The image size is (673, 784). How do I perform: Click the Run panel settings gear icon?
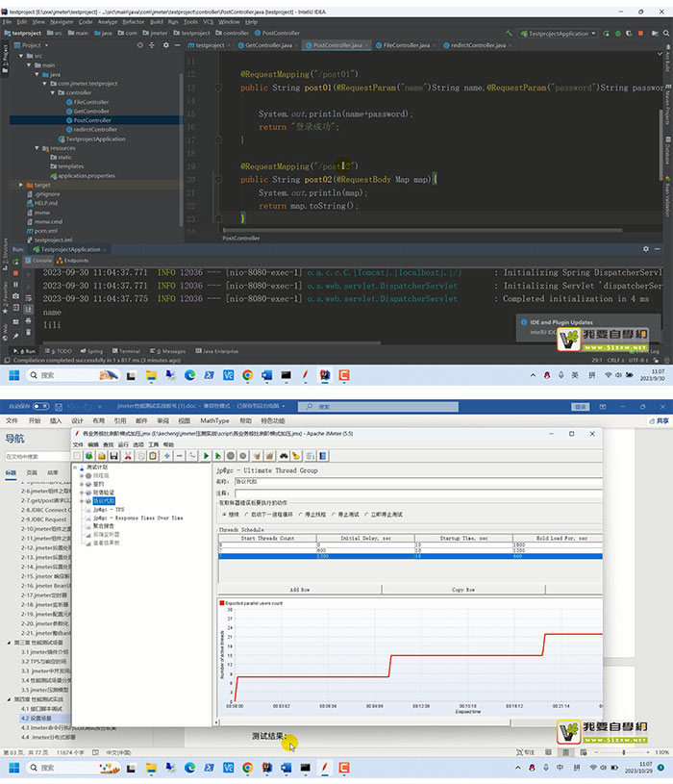pyautogui.click(x=645, y=249)
